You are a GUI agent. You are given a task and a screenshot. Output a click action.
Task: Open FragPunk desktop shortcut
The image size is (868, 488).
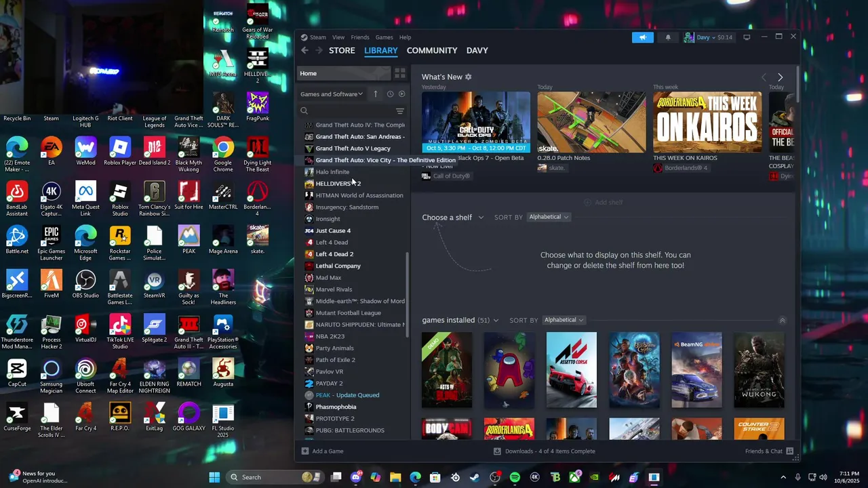coord(258,108)
